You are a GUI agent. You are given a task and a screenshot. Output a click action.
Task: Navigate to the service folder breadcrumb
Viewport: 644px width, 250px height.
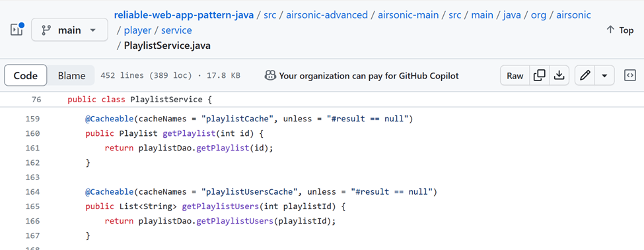176,30
